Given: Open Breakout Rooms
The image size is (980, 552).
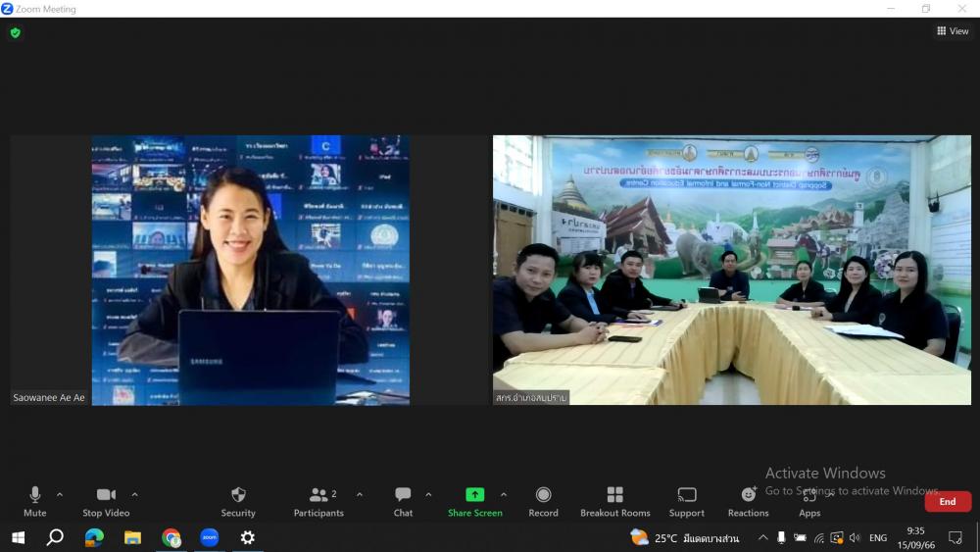Looking at the screenshot, I should tap(615, 502).
